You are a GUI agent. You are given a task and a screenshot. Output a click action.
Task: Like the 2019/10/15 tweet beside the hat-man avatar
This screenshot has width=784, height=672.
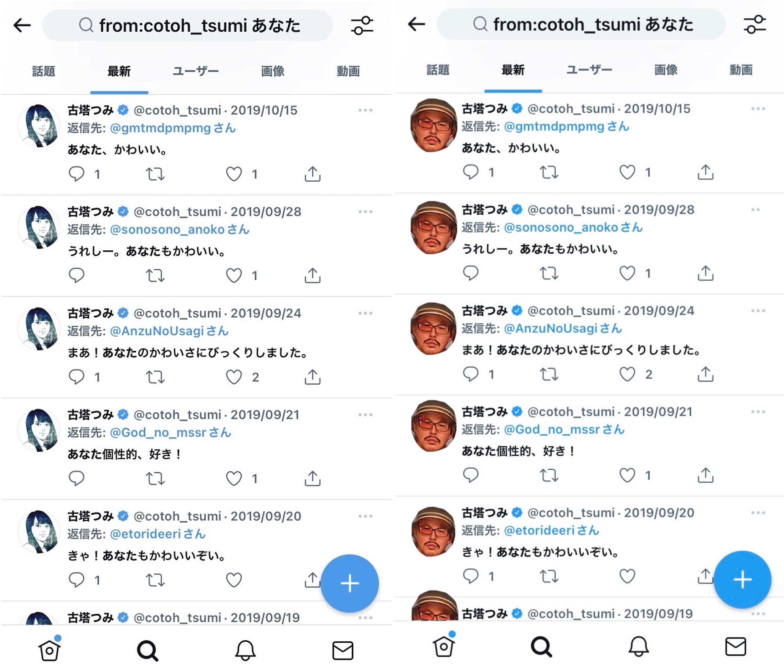pos(627,172)
